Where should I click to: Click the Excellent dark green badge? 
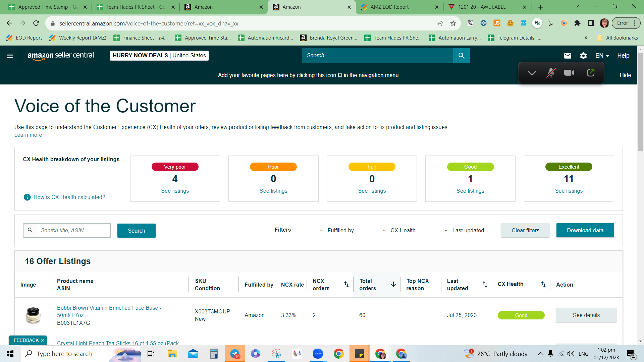click(569, 167)
